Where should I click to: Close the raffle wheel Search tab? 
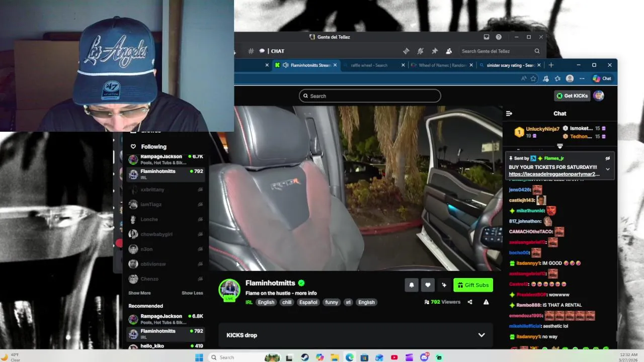click(403, 65)
